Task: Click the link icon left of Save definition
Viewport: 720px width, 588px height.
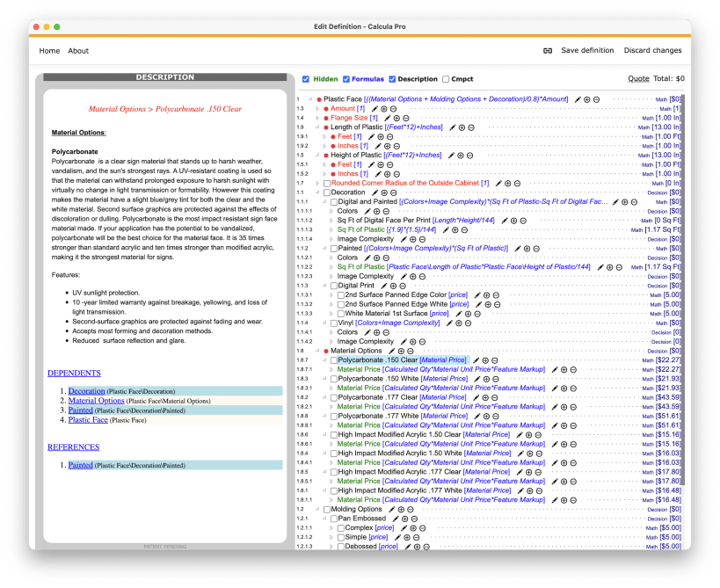Action: [x=548, y=50]
